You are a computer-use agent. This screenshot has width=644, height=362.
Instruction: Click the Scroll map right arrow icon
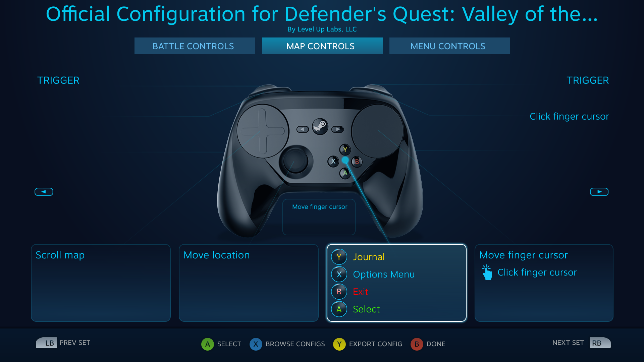point(599,191)
